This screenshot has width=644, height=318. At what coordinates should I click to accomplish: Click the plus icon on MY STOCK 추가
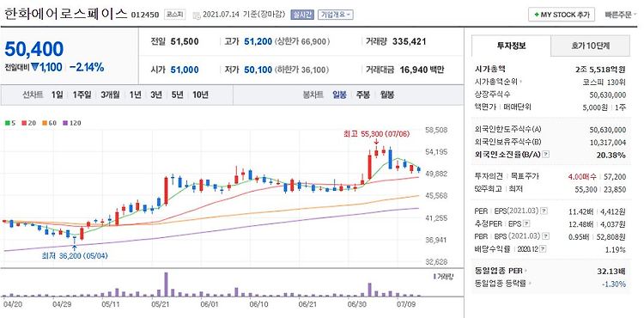(537, 15)
